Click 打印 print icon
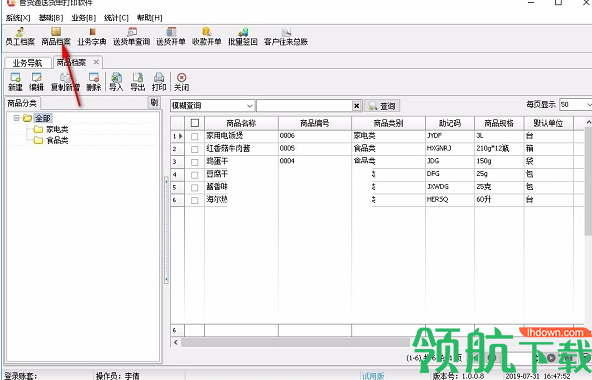The width and height of the screenshot is (592, 380). tap(159, 82)
